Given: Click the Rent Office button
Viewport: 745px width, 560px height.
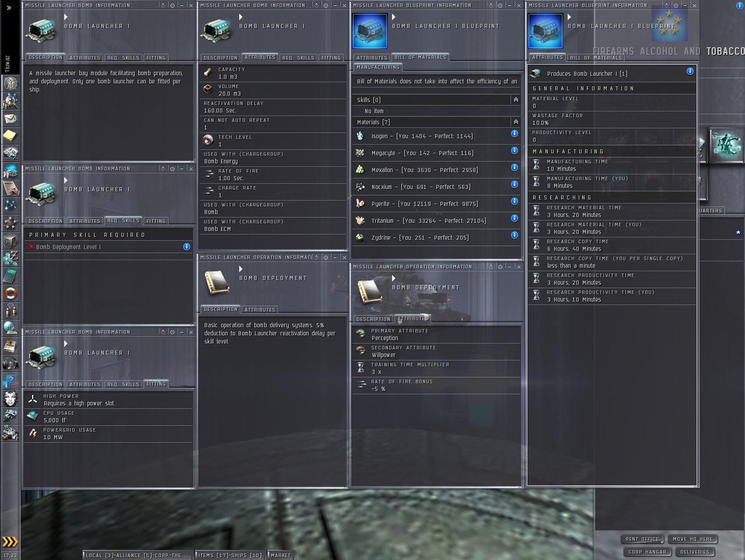Looking at the screenshot, I should 642,540.
